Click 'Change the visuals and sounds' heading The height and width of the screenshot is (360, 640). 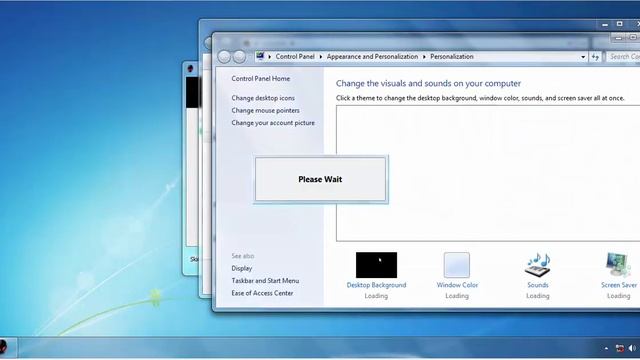click(428, 83)
